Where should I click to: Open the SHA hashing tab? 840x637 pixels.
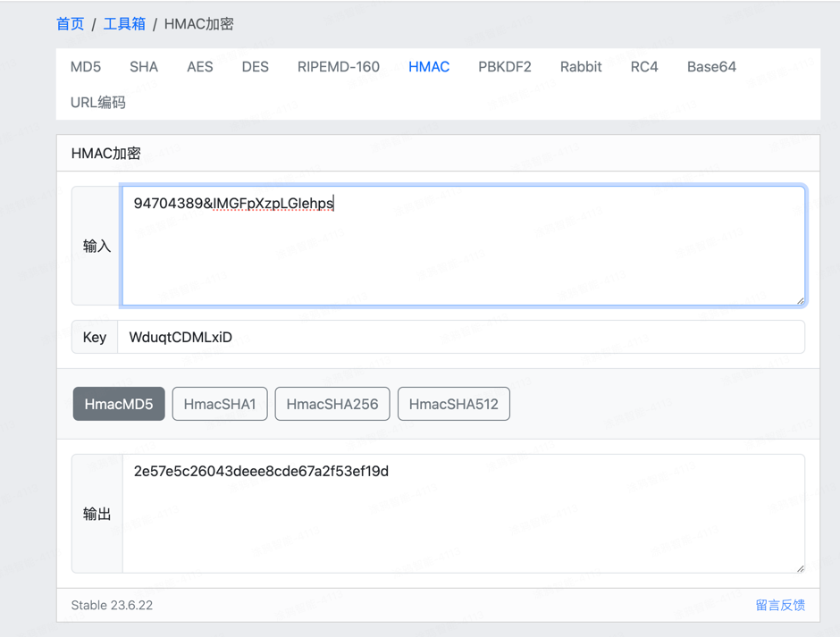(144, 66)
